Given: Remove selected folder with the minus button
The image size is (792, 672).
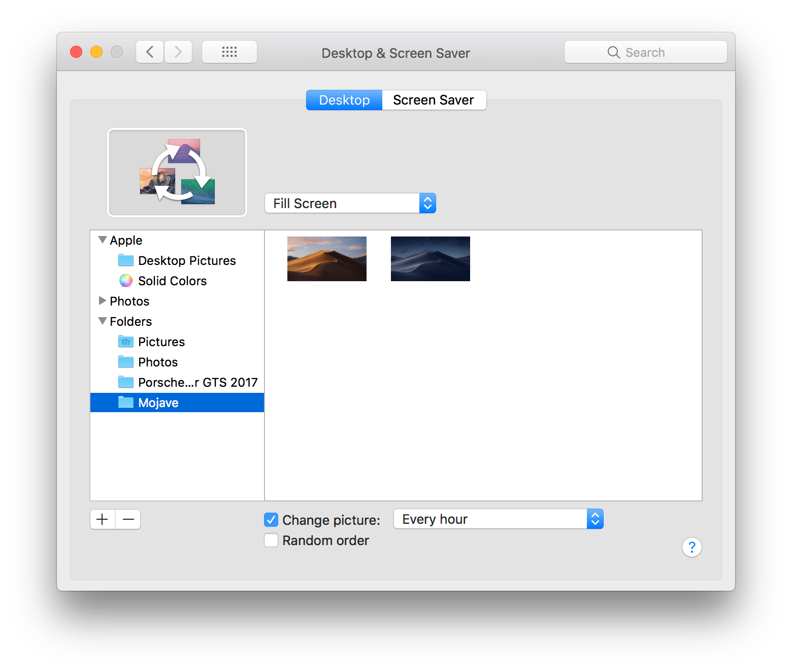Looking at the screenshot, I should pos(128,519).
